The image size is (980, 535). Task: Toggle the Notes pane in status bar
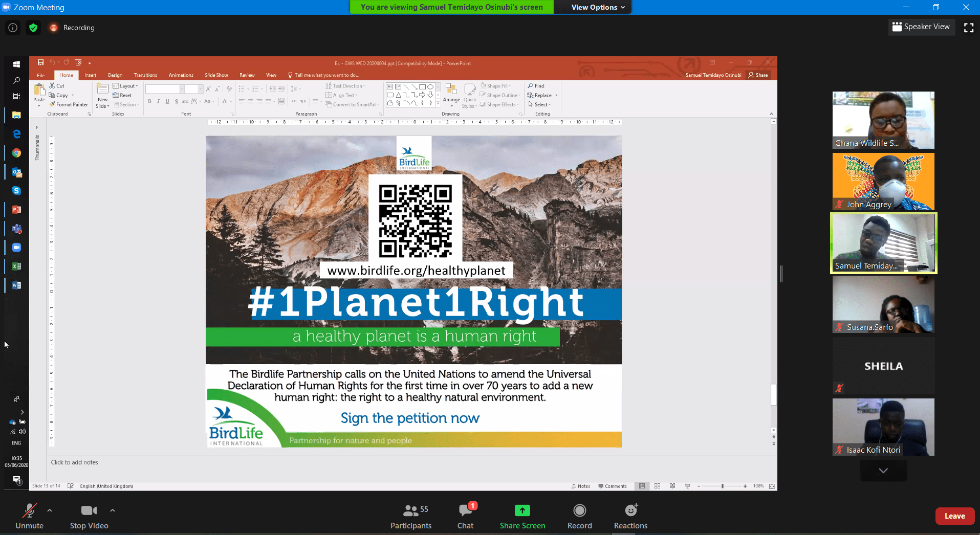[x=581, y=486]
